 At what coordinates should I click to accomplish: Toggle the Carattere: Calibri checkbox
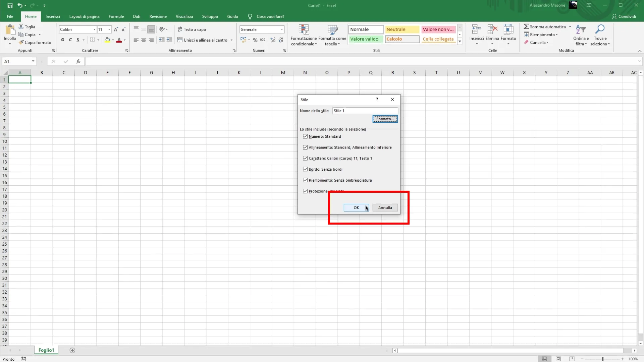[305, 158]
